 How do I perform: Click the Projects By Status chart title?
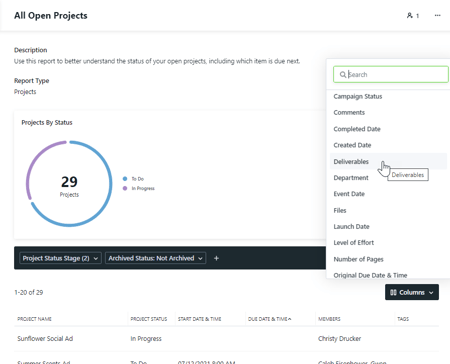(47, 122)
